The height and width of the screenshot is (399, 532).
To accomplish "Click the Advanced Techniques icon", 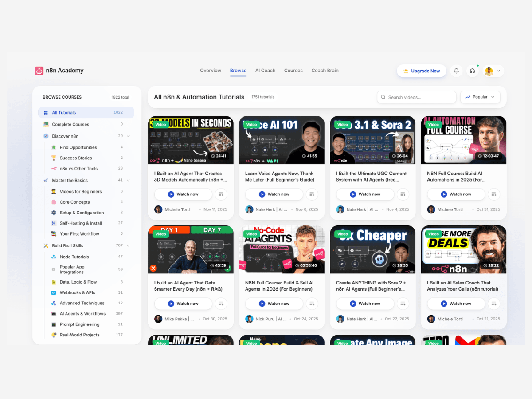I will pos(54,303).
